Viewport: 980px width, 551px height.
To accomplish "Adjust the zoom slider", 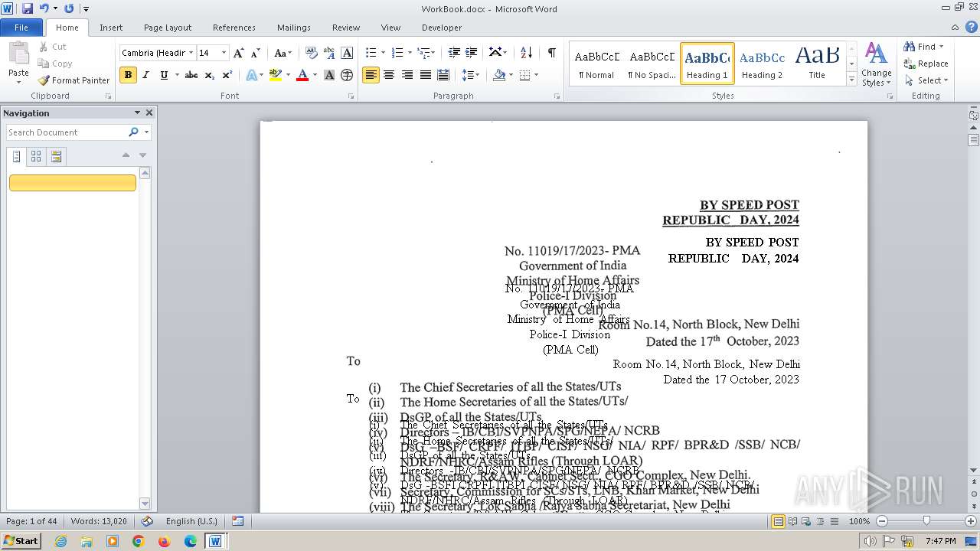I will 926,521.
